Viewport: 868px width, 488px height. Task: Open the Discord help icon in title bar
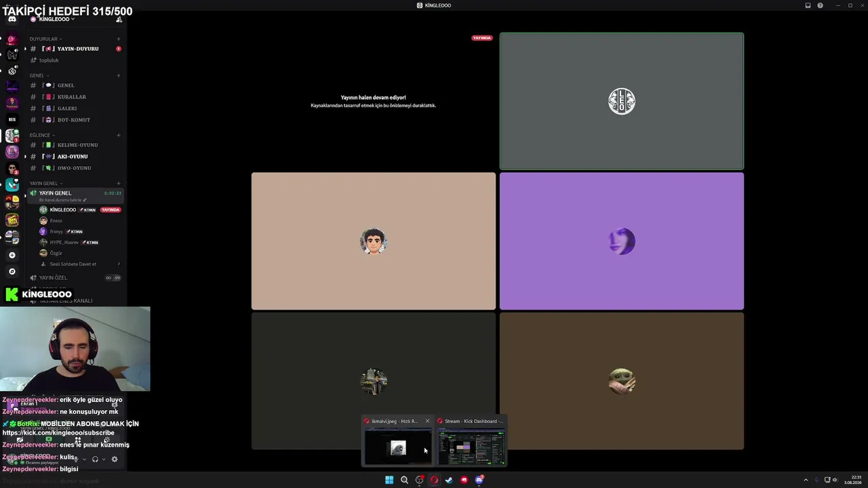[x=820, y=5]
